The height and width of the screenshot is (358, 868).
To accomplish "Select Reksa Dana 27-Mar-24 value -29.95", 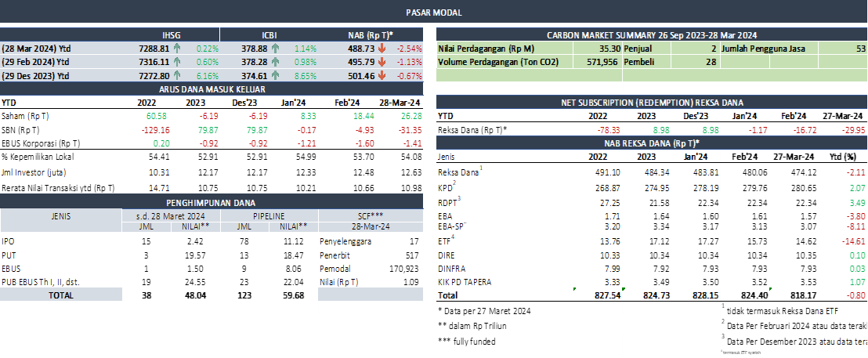I will click(x=854, y=129).
